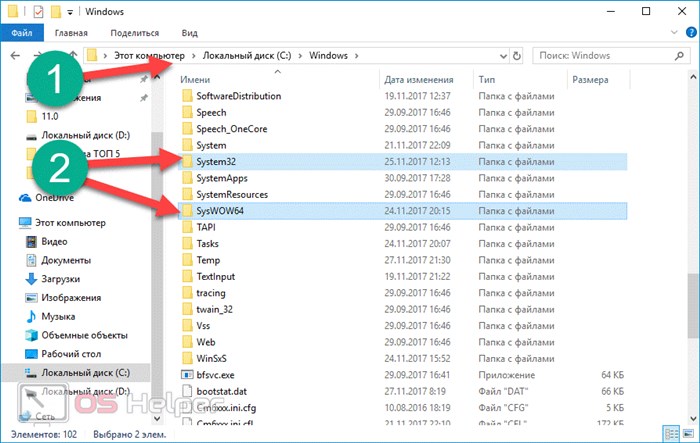Select the WinSxS folder name

[212, 359]
